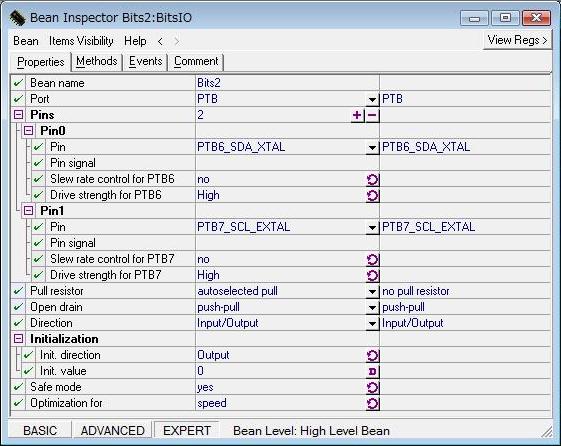The height and width of the screenshot is (446, 561).
Task: Add a pin with the plus icon
Action: [x=357, y=115]
